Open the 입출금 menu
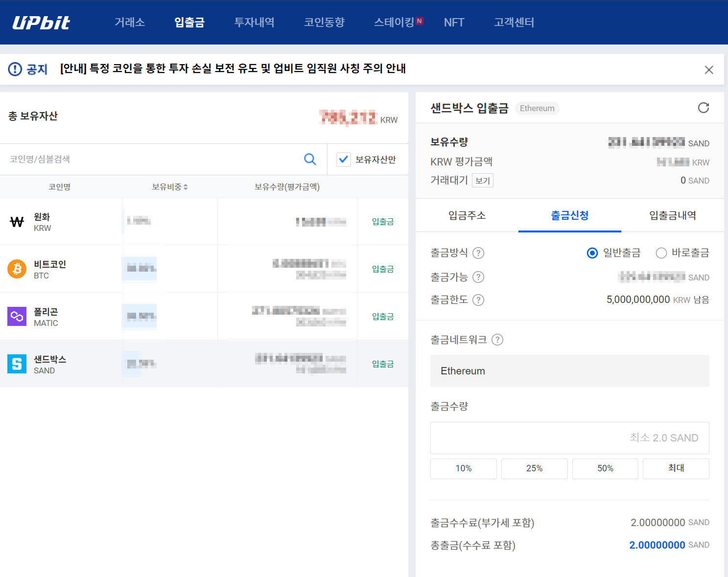The height and width of the screenshot is (577, 728). tap(189, 23)
